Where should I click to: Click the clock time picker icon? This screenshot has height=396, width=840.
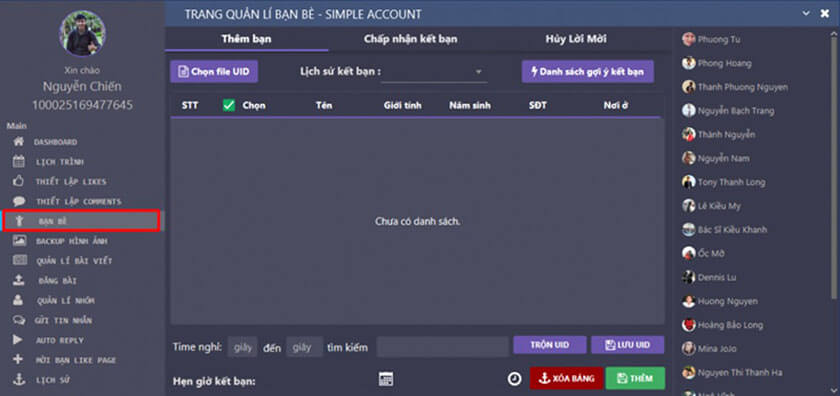(514, 379)
